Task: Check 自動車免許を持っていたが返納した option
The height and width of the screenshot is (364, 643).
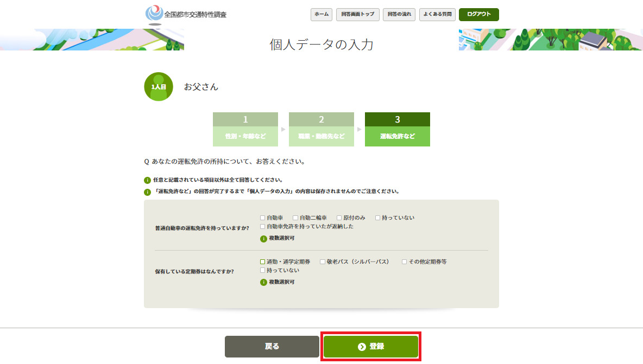Action: [x=263, y=227]
